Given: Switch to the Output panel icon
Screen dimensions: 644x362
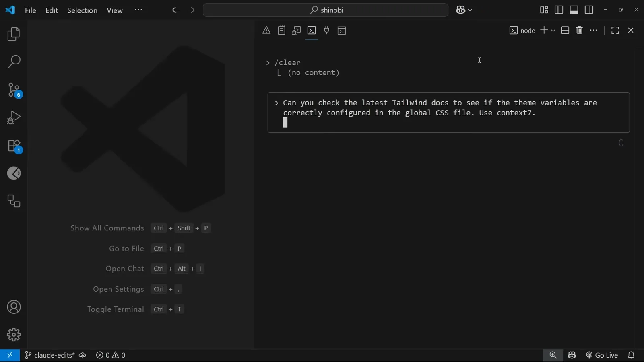Looking at the screenshot, I should (282, 31).
